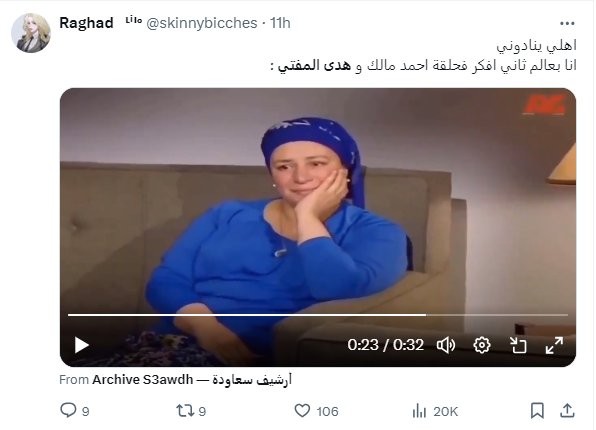596x430 pixels.
Task: Open video in picture-in-picture mode
Action: (518, 345)
